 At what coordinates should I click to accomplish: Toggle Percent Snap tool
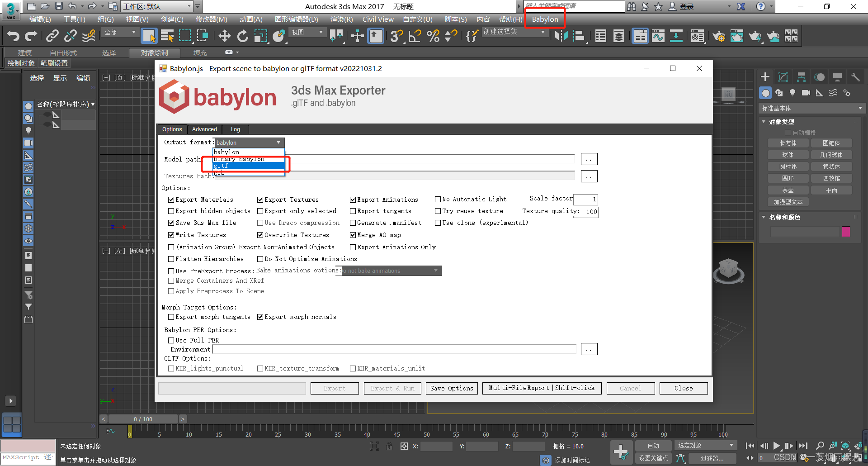click(x=433, y=36)
